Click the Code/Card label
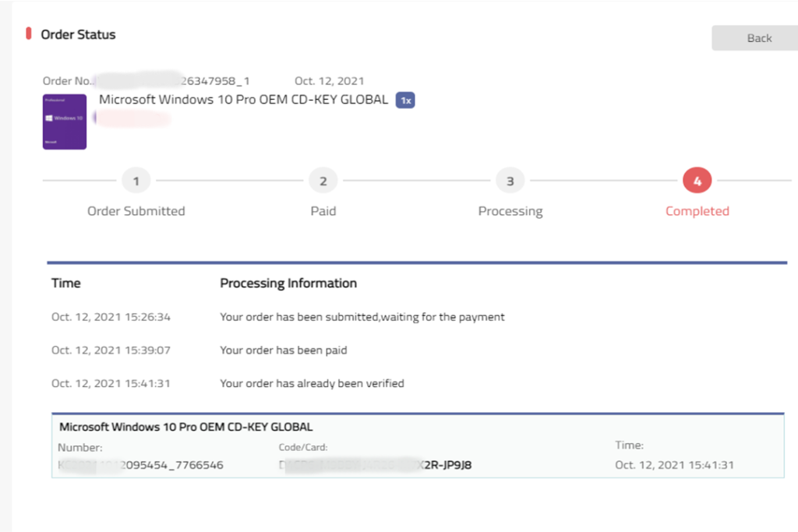 coord(303,448)
